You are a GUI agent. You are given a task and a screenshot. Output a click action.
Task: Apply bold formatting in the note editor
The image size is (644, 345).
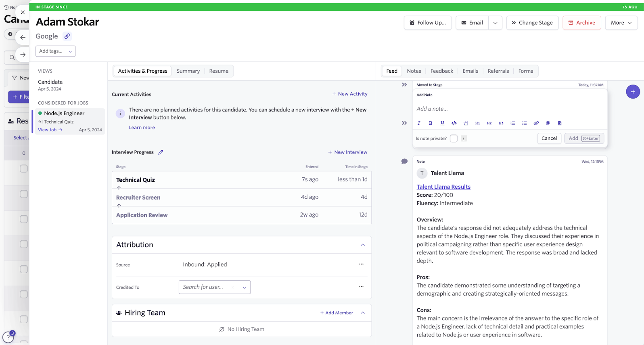click(431, 123)
